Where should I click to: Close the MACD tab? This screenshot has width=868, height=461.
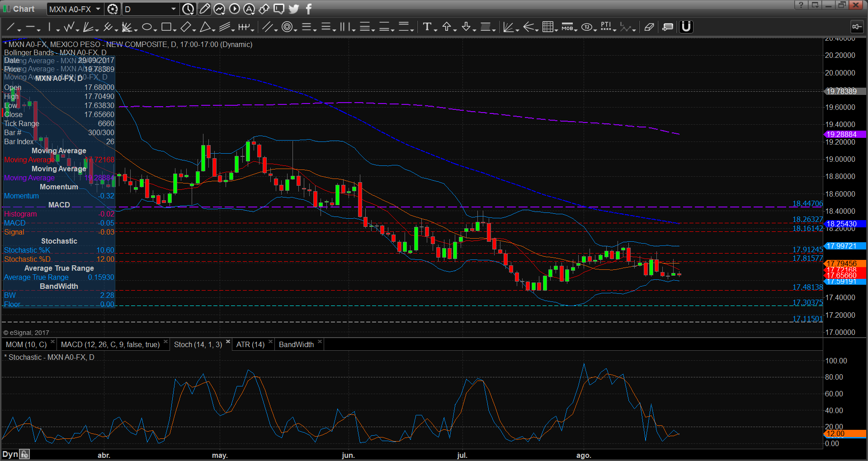tap(165, 342)
